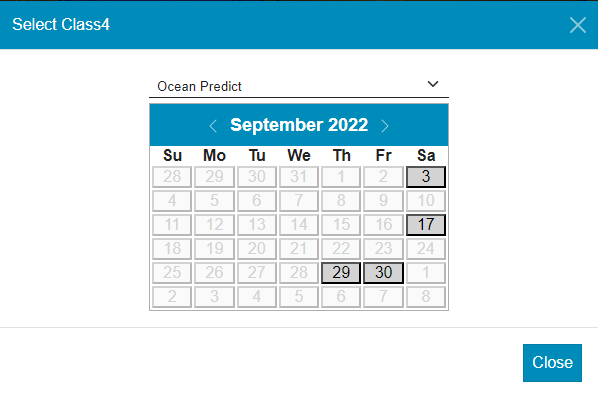Select September 17 date
This screenshot has height=398, width=598.
[x=426, y=225]
